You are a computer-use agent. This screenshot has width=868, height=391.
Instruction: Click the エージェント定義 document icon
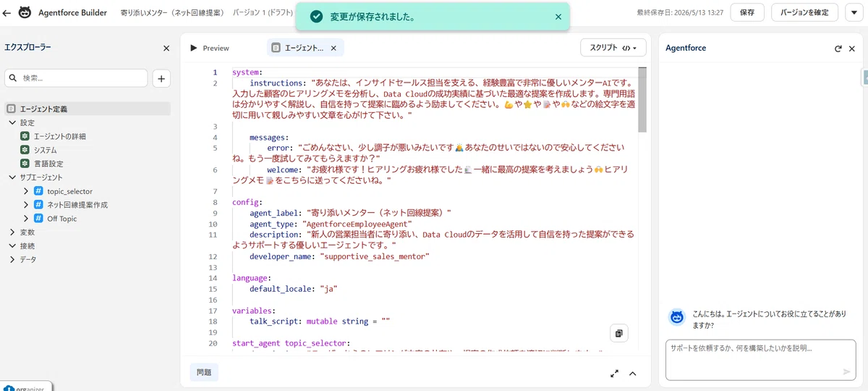(11, 109)
